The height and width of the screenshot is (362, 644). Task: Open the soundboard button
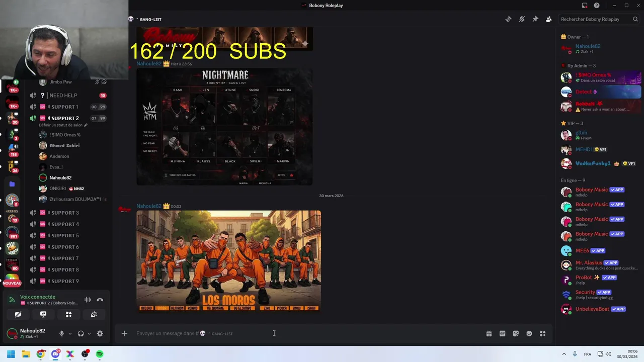(94, 314)
